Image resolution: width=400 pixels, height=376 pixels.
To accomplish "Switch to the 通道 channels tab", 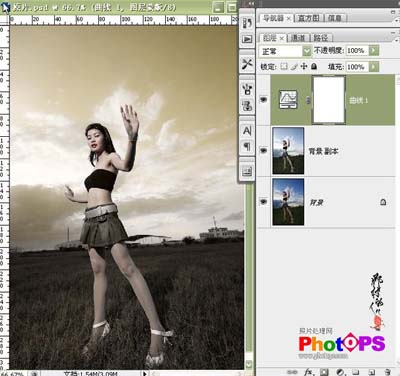I will tap(298, 38).
